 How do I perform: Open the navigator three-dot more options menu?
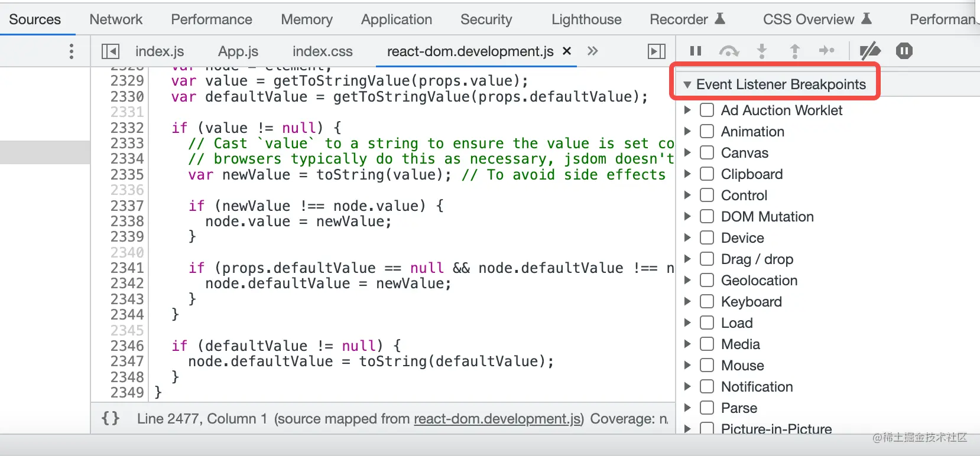(x=72, y=51)
